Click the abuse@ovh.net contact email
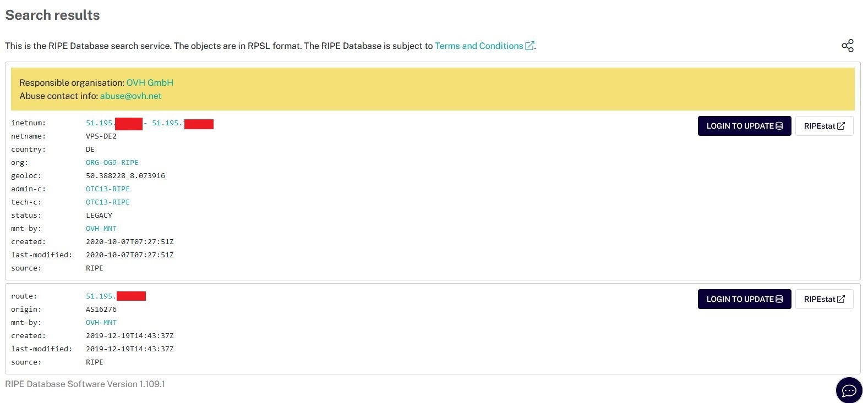The height and width of the screenshot is (403, 868). (x=130, y=96)
